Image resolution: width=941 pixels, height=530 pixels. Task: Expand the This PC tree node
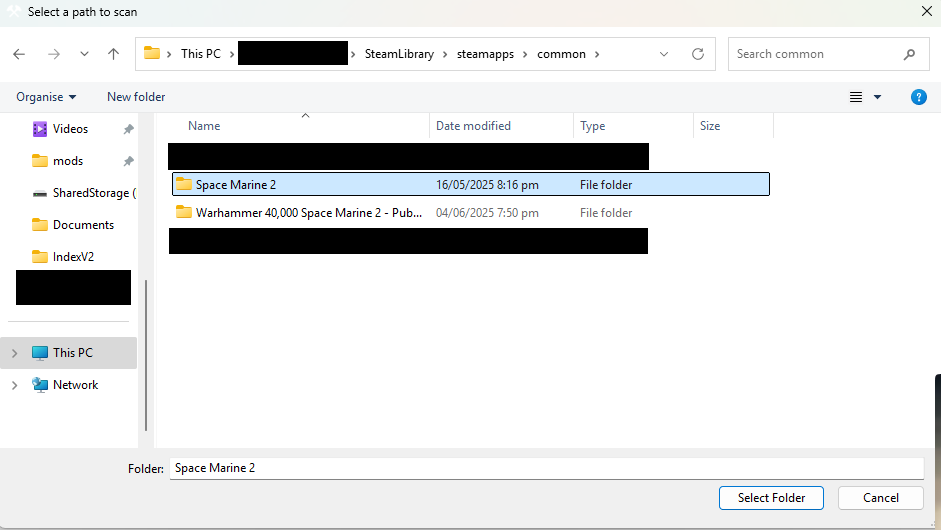(14, 353)
